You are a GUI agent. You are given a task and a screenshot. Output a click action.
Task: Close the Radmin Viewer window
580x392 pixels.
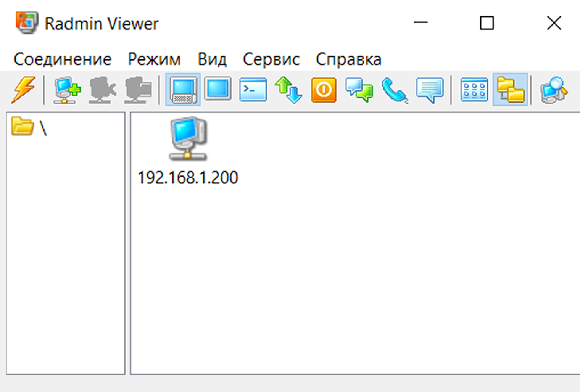554,23
